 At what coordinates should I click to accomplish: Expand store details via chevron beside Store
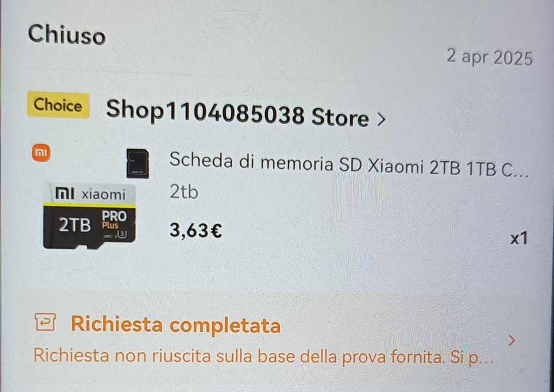click(381, 119)
